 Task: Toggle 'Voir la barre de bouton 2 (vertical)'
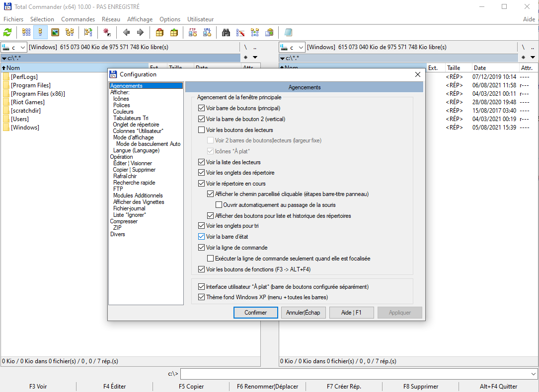[x=201, y=119]
